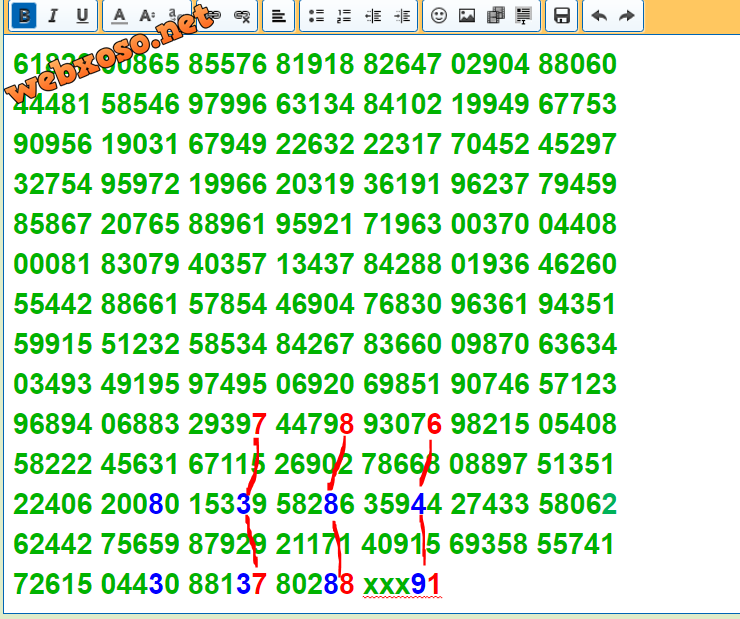Toggle Italic text formatting
Image resolution: width=740 pixels, height=619 pixels.
tap(53, 15)
